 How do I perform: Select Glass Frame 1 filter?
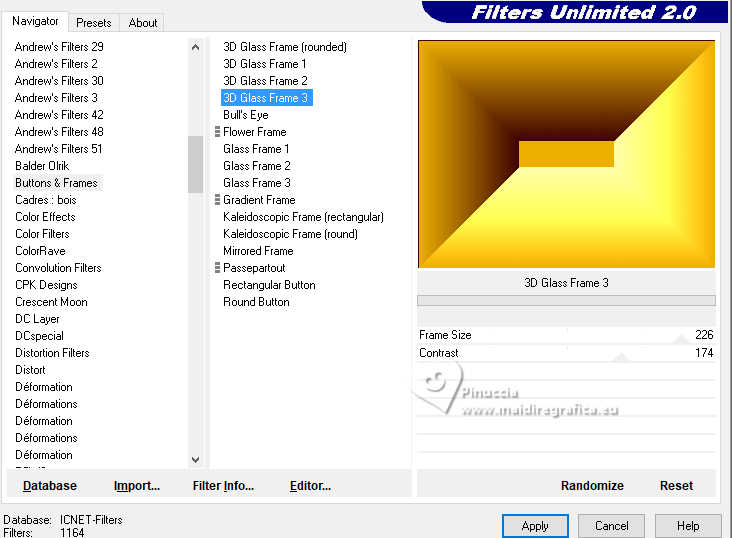click(x=256, y=149)
